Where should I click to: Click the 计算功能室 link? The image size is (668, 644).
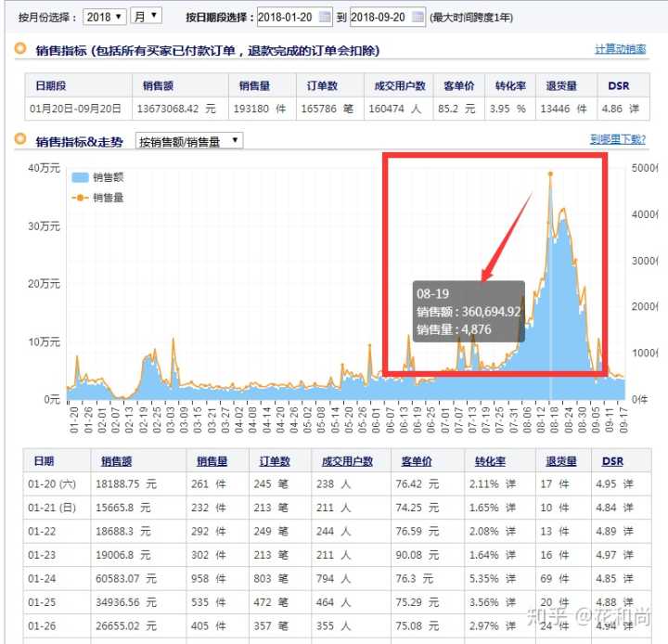pyautogui.click(x=620, y=50)
